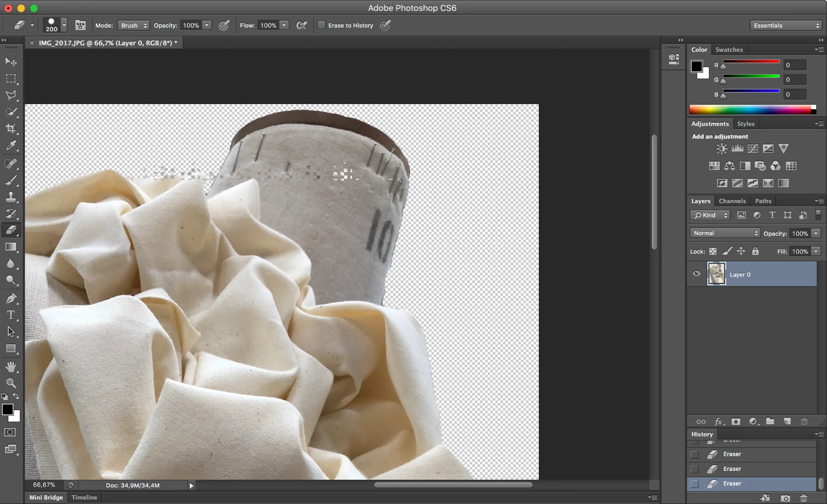Select the Horizontal Type tool
This screenshot has width=827, height=504.
(x=11, y=315)
